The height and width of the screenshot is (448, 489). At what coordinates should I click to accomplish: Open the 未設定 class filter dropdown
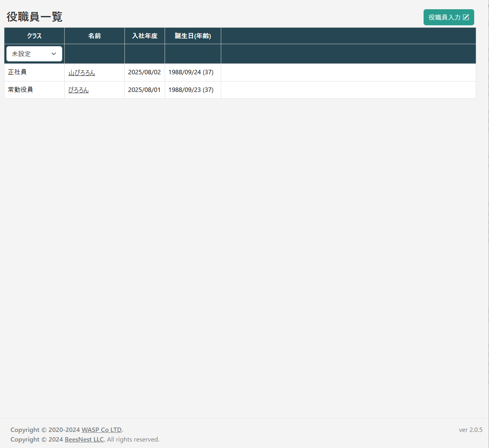[34, 54]
